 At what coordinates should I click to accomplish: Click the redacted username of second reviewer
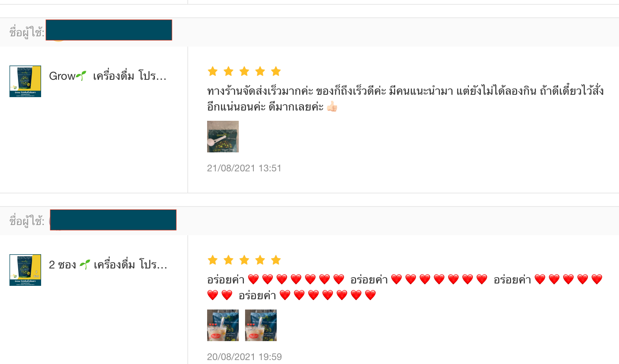[113, 220]
